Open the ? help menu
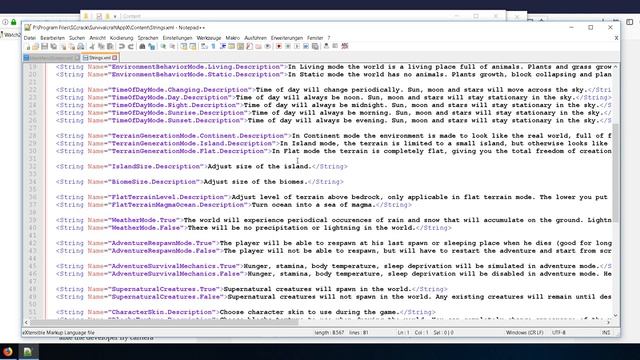The width and height of the screenshot is (640, 360). pos(329,38)
